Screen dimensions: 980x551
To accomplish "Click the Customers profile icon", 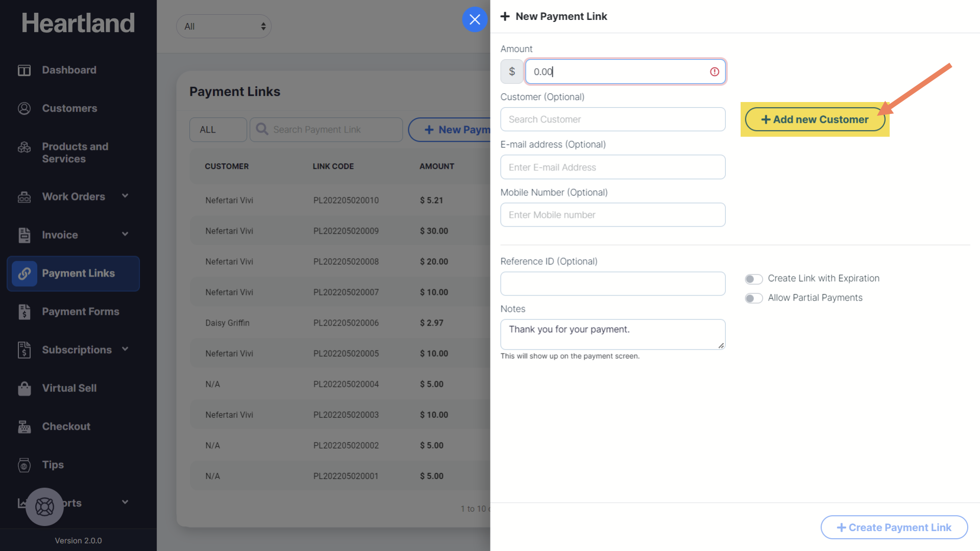I will tap(24, 109).
